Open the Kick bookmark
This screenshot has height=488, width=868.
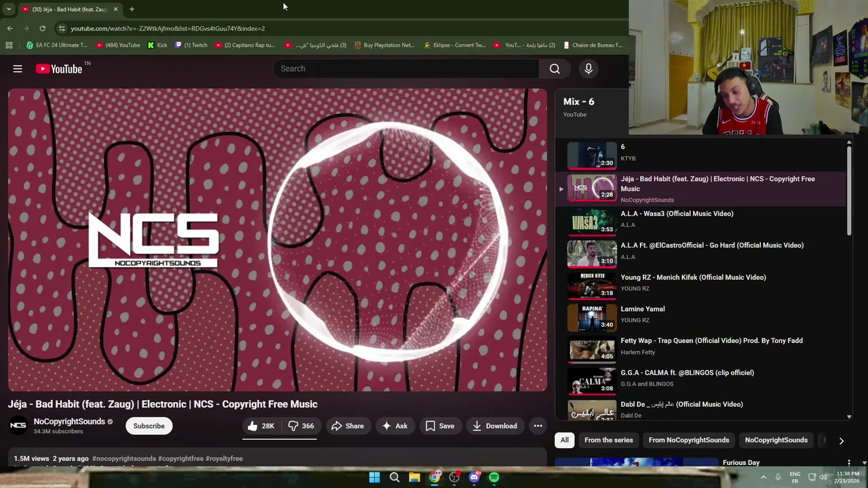[x=157, y=45]
